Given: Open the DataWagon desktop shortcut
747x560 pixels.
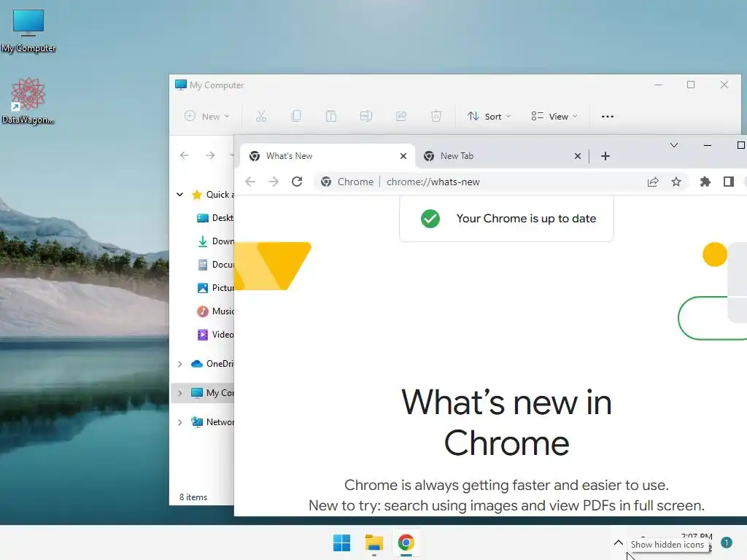Looking at the screenshot, I should [28, 101].
